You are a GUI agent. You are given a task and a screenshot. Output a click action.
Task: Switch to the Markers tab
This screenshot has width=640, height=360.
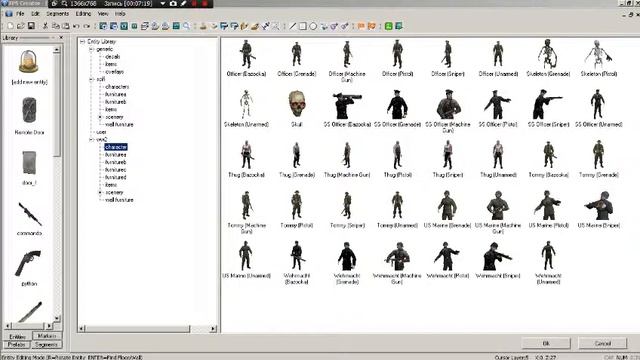click(47, 336)
